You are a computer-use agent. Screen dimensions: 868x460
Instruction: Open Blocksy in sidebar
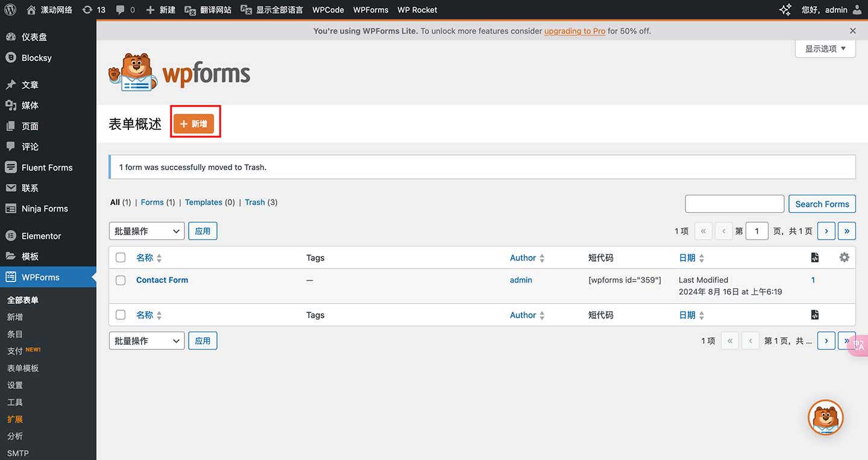pyautogui.click(x=48, y=58)
